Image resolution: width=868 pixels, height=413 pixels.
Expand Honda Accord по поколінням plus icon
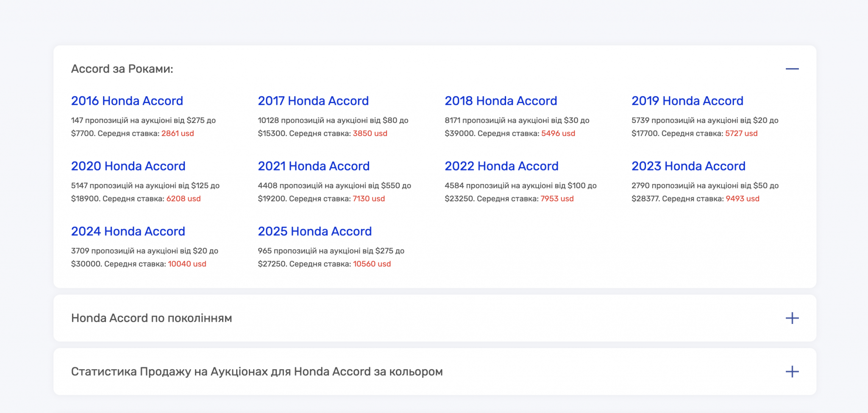792,318
